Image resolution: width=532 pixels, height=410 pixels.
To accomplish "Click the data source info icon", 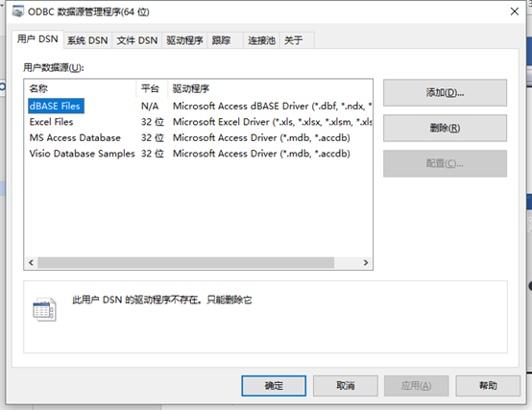I will [44, 309].
